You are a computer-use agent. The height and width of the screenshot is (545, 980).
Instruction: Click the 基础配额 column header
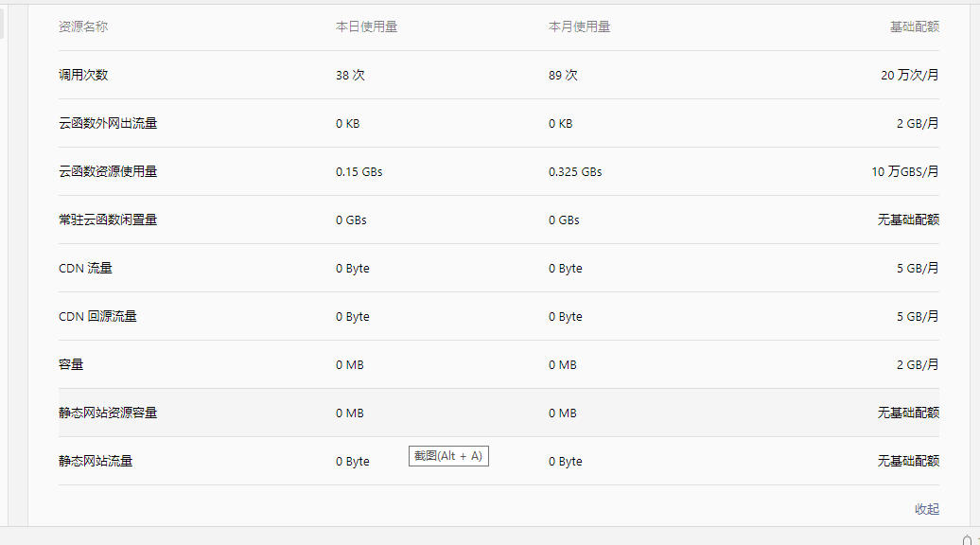pyautogui.click(x=915, y=26)
